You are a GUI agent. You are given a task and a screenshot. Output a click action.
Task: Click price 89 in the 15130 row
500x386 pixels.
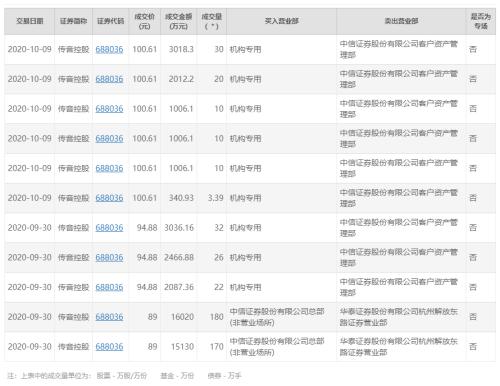click(153, 347)
